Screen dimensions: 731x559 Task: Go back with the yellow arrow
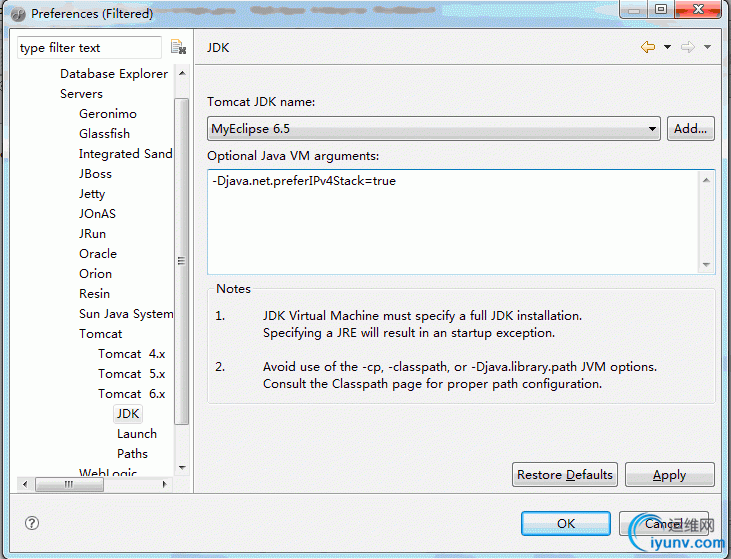648,47
